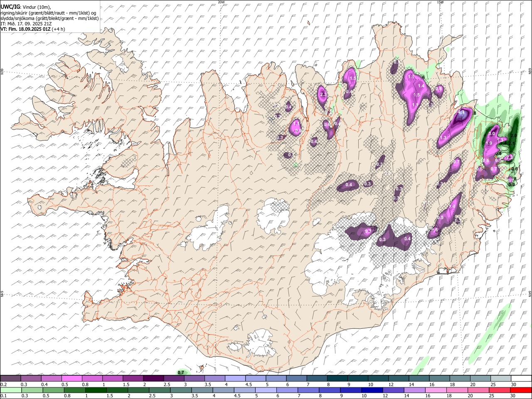The width and height of the screenshot is (532, 399).
Task: Click the '1.9' precipitation value on the map
Action: coord(489,143)
